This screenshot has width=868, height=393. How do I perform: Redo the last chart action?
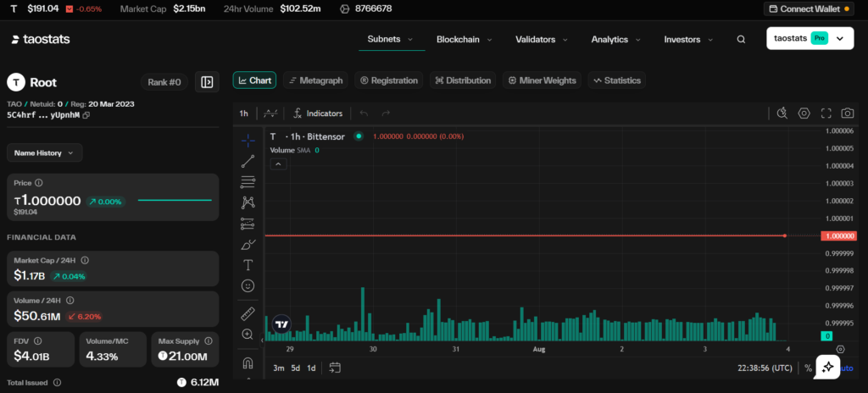(386, 113)
